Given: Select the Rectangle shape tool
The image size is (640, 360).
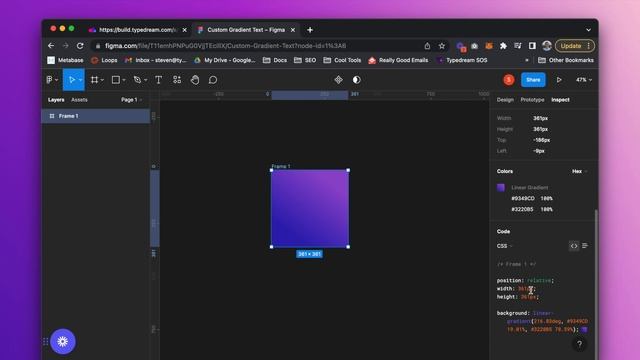Looking at the screenshot, I should point(116,80).
